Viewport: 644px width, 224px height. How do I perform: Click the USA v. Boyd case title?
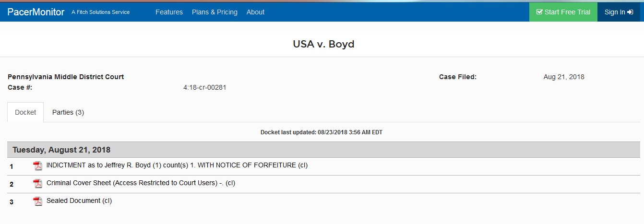point(323,44)
